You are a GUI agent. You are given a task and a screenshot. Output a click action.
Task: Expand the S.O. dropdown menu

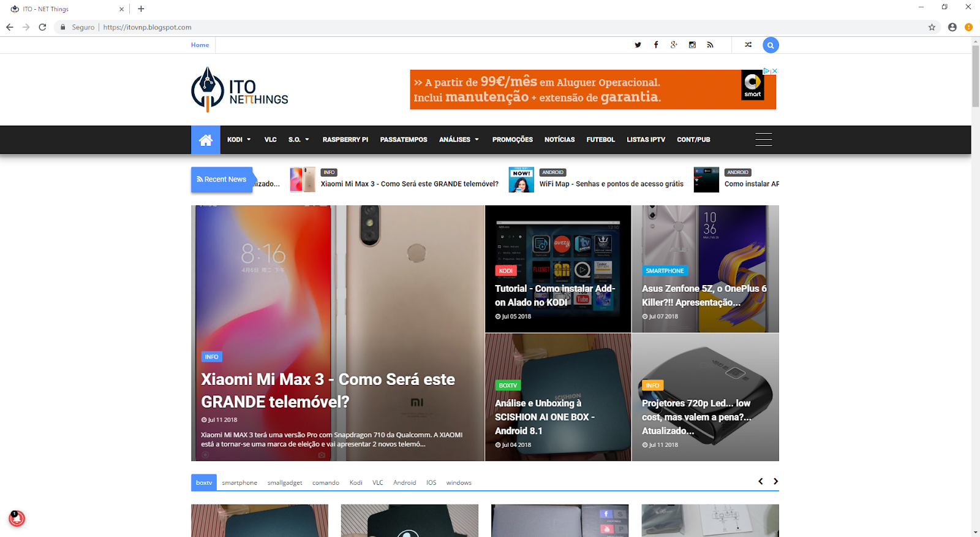pos(299,140)
